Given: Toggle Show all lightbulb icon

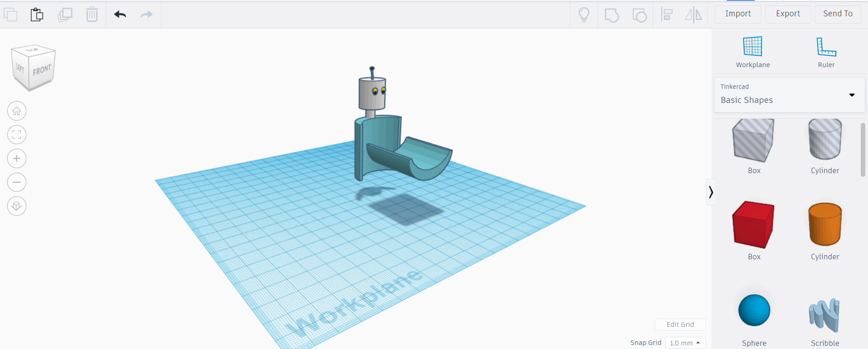Looking at the screenshot, I should pyautogui.click(x=584, y=15).
